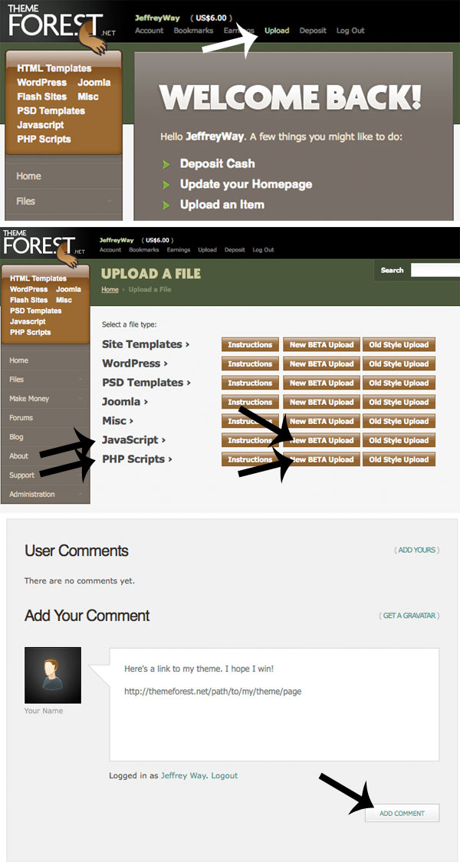
Task: Open Instructions for Site Templates
Action: coord(250,344)
